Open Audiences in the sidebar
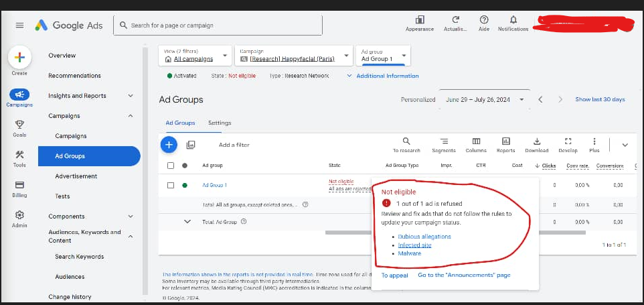Image resolution: width=644 pixels, height=305 pixels. click(x=70, y=277)
